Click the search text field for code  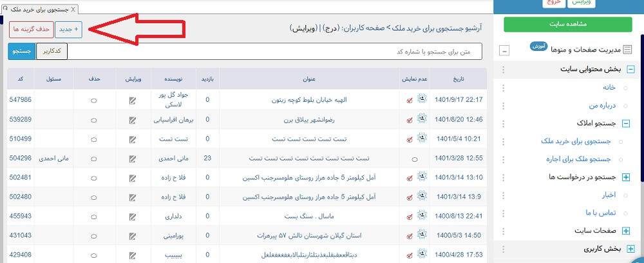pos(275,52)
